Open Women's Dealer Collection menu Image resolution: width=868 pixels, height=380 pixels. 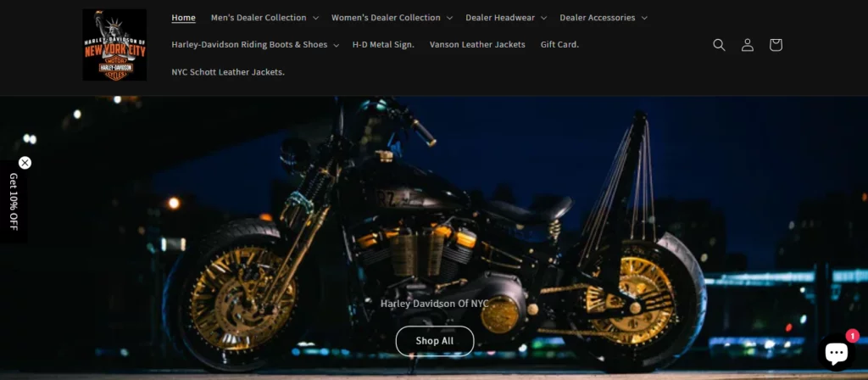386,18
